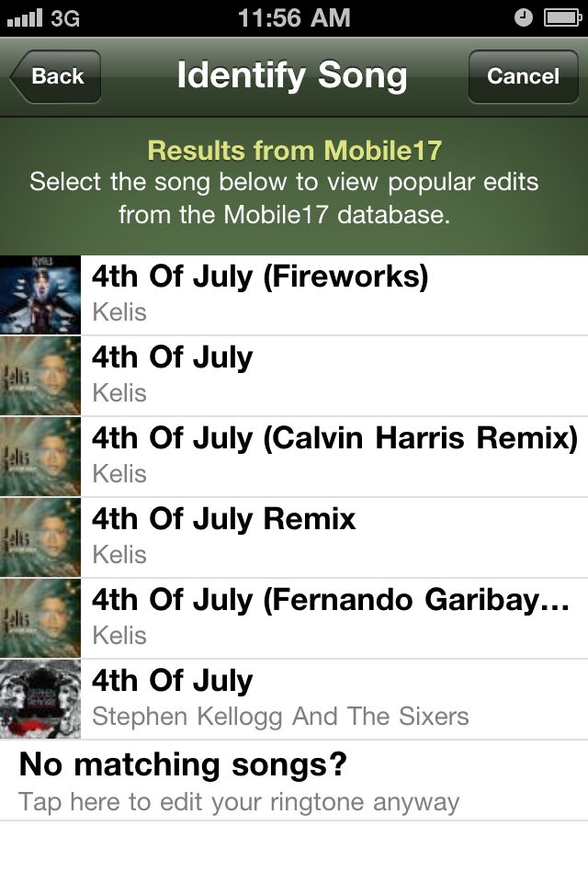Select 4th Of July Remix song
This screenshot has width=588, height=882.
coord(294,537)
